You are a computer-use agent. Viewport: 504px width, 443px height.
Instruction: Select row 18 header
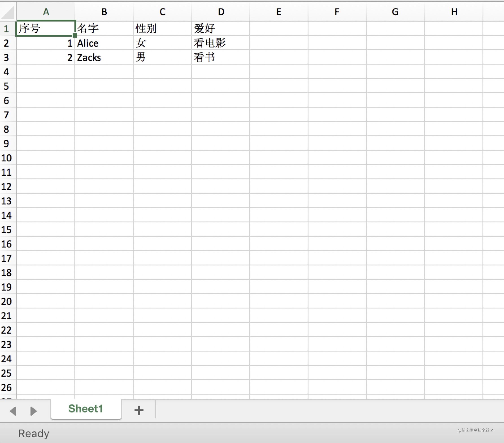click(8, 272)
